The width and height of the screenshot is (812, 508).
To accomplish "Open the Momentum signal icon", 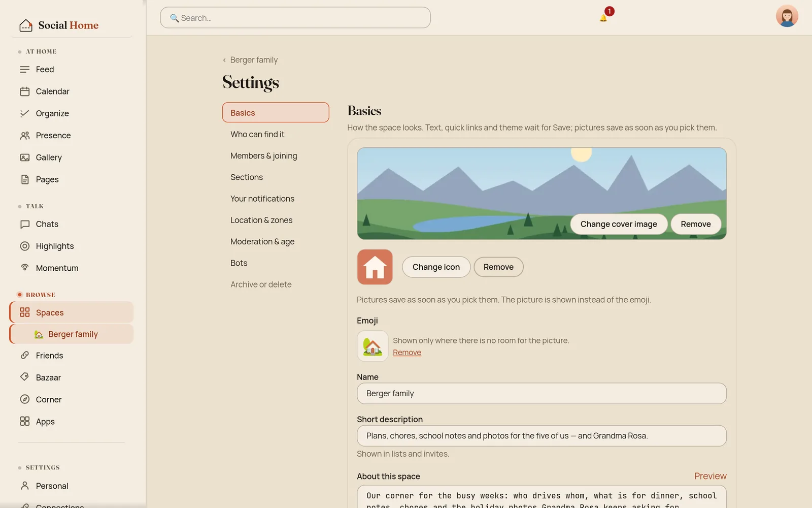I will click(24, 267).
